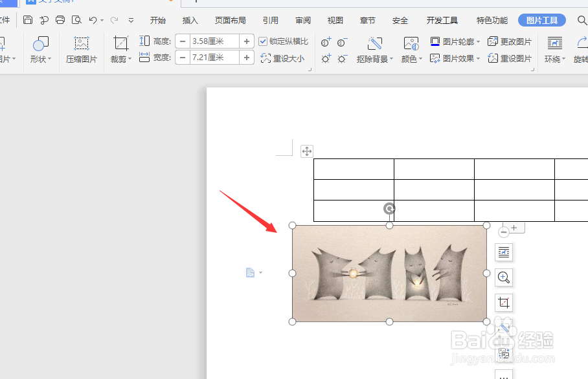588x379 pixels.
Task: Click the picture rotation handle
Action: (x=389, y=208)
